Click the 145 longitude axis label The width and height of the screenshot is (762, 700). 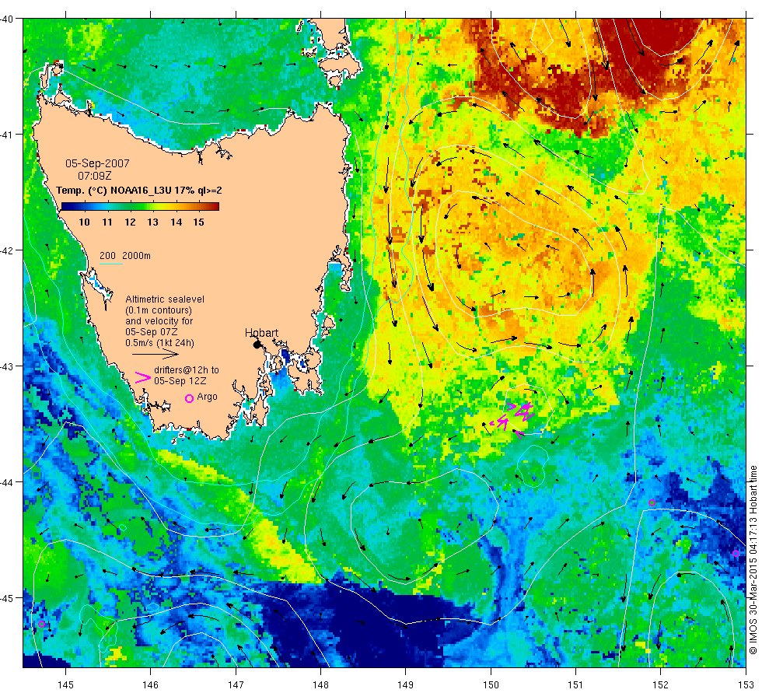tap(65, 685)
